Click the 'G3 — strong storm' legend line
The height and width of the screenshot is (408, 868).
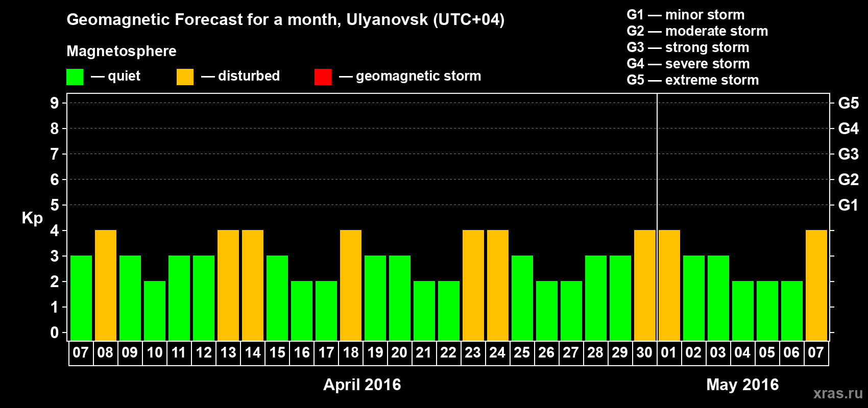pyautogui.click(x=688, y=47)
